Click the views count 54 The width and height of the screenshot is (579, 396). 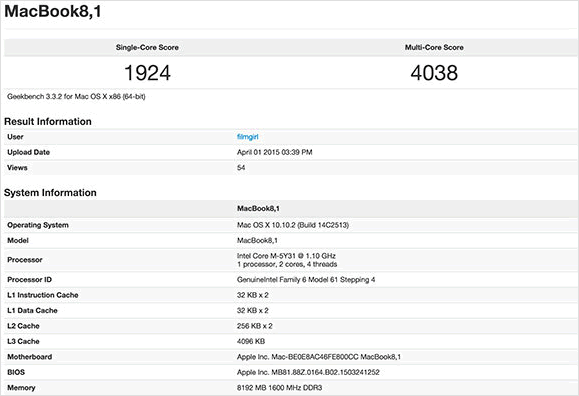tap(241, 168)
